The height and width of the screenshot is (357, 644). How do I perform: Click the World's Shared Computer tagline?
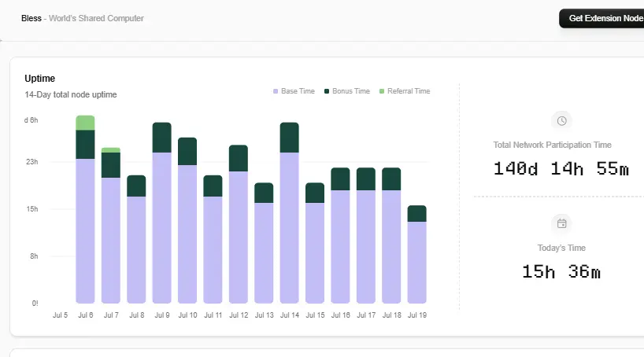tap(96, 18)
